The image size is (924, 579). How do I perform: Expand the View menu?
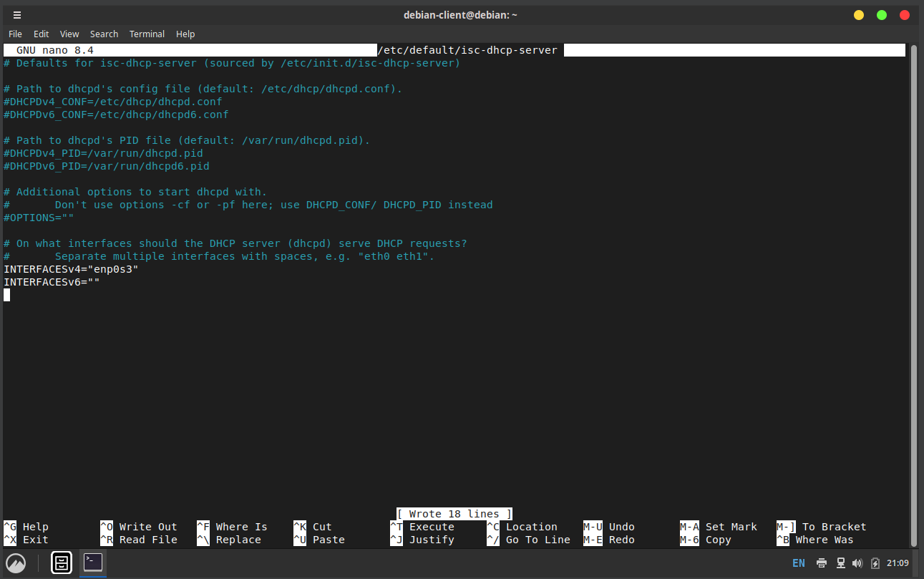69,34
